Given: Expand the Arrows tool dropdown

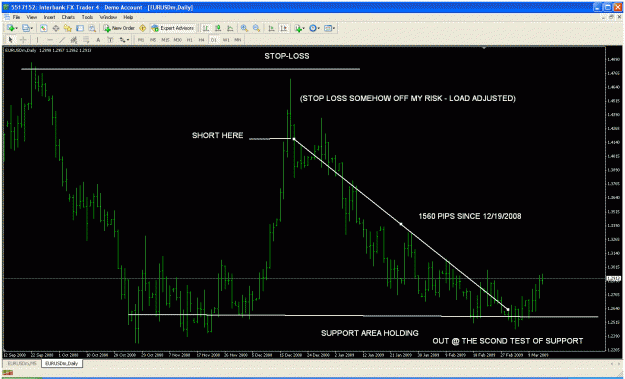Looking at the screenshot, I should (x=128, y=40).
